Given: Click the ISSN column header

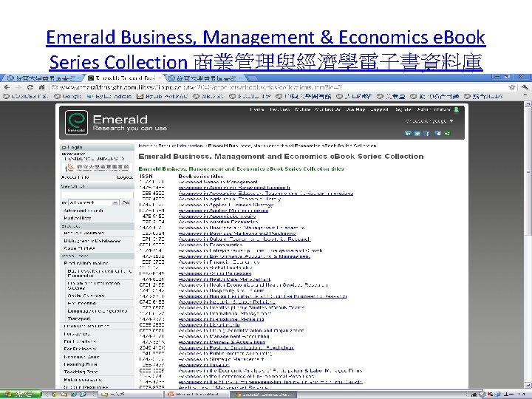Looking at the screenshot, I should pos(146,176).
